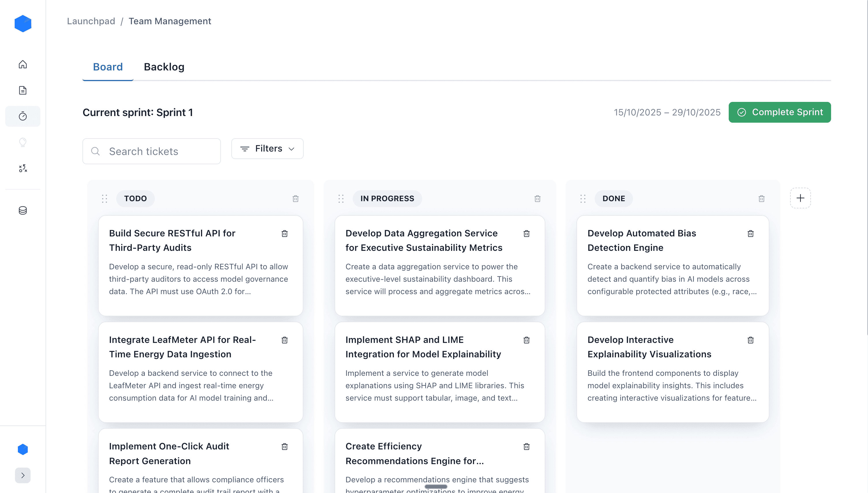This screenshot has width=868, height=493.
Task: Select the stopwatch sprint icon in sidebar
Action: click(23, 116)
